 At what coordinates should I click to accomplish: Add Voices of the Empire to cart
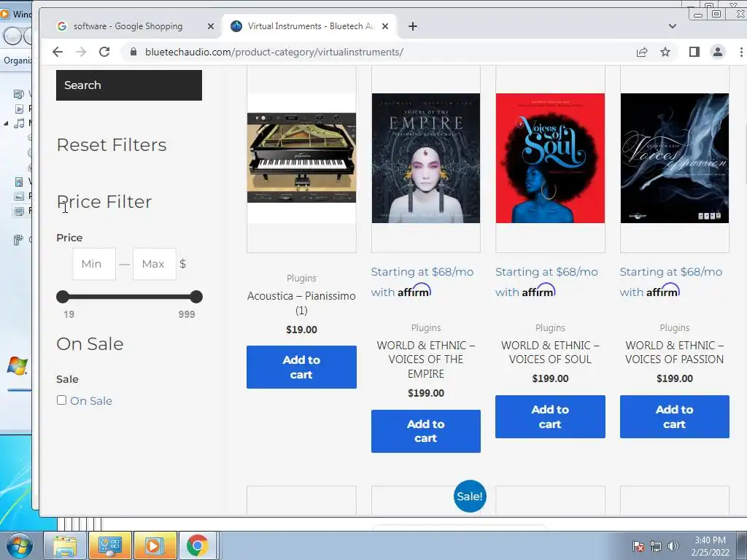point(426,431)
